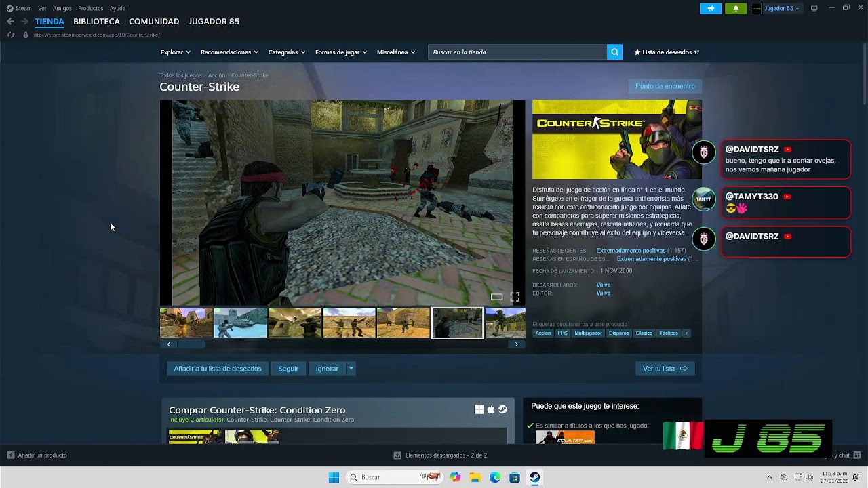Viewport: 868px width, 488px height.
Task: Open the green notifications bell
Action: click(736, 9)
